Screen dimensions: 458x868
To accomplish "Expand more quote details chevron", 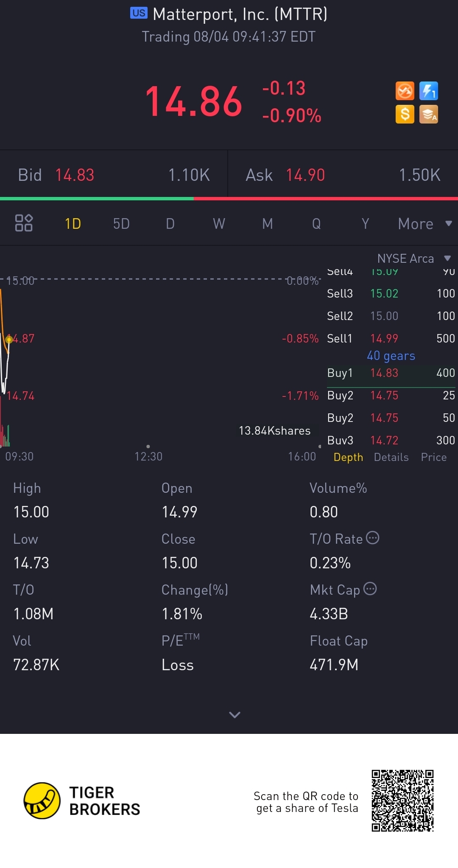I will click(x=235, y=715).
